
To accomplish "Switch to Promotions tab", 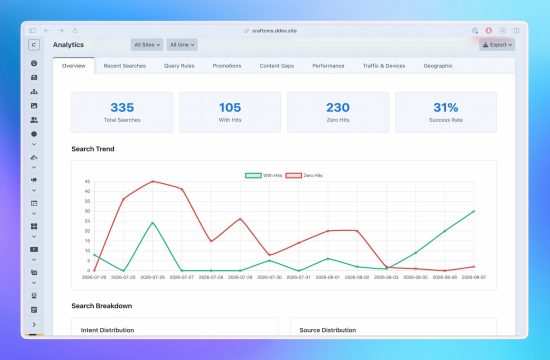I will pyautogui.click(x=227, y=66).
